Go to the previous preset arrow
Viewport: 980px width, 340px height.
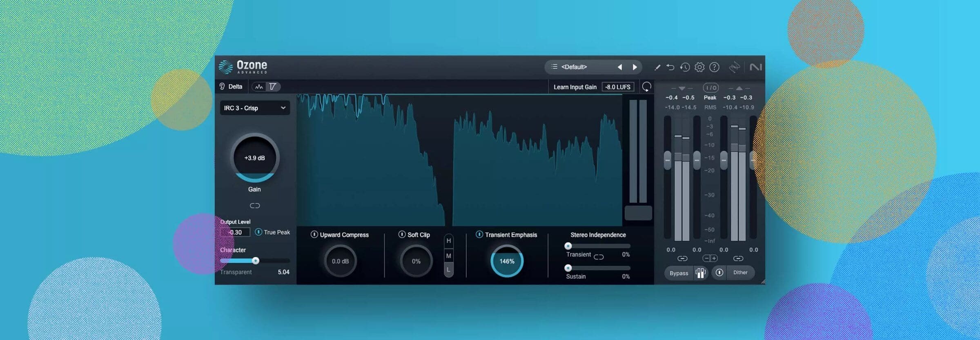[620, 67]
